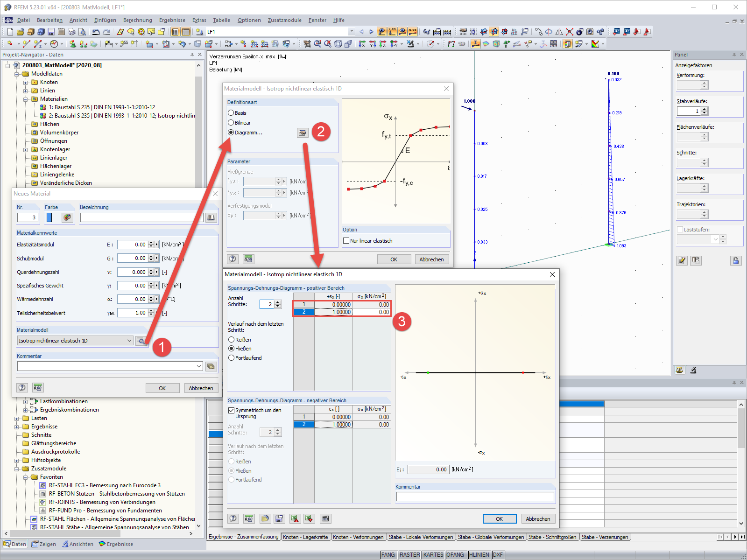Click the blue Farbe color swatch
Image resolution: width=747 pixels, height=560 pixels.
coord(49,217)
